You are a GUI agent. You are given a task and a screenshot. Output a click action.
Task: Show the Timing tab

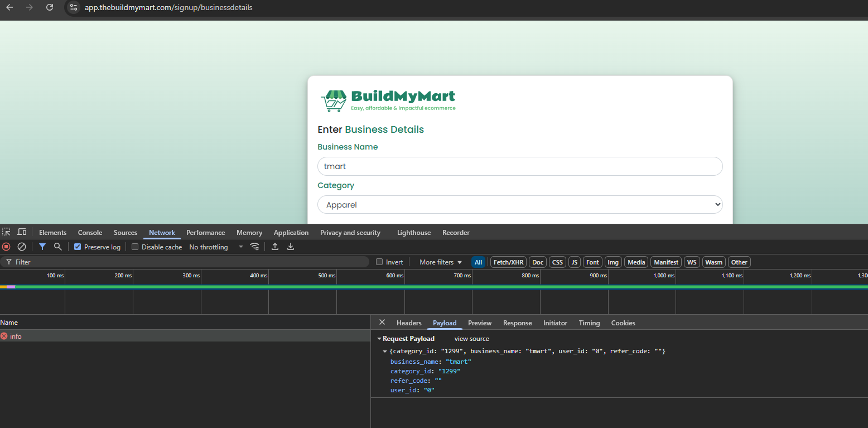[589, 323]
